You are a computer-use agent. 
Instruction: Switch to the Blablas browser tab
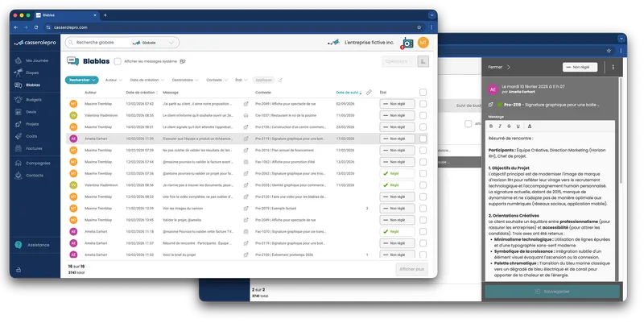[x=66, y=15]
